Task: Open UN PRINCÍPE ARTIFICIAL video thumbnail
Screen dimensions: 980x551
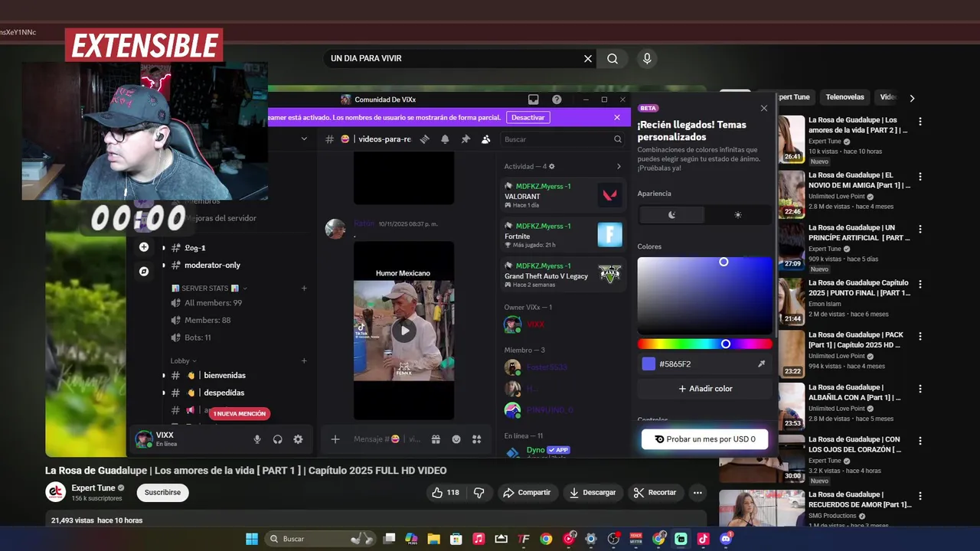Action: click(x=792, y=247)
